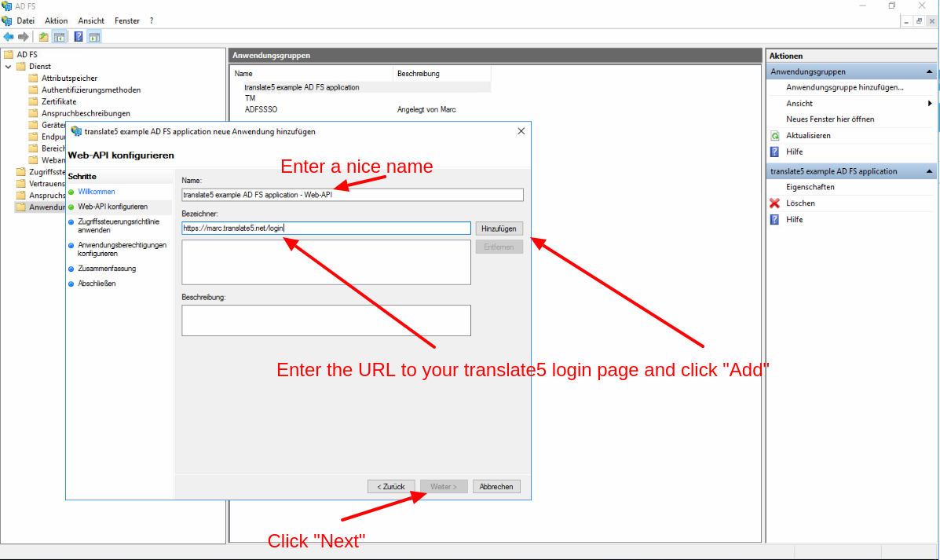Image resolution: width=940 pixels, height=560 pixels.
Task: Click the AD FS system icon beside Datei
Action: tap(7, 21)
